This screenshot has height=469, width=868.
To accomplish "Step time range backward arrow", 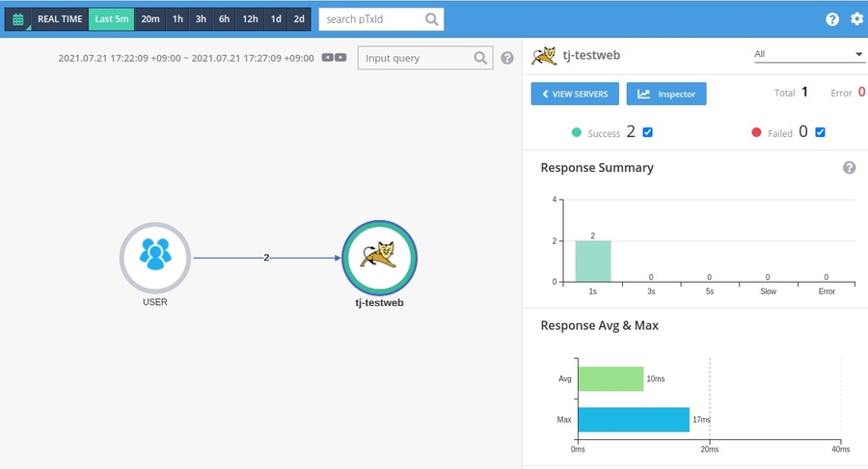I will [328, 58].
